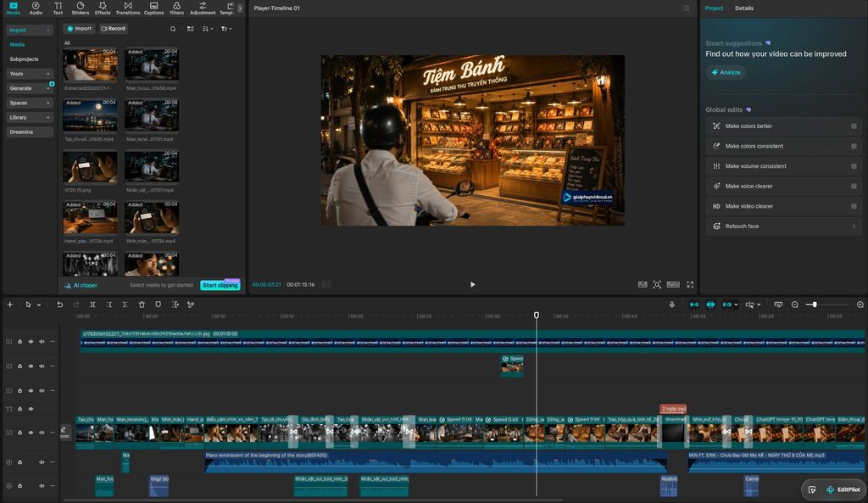The image size is (868, 503).
Task: Search the media library
Action: point(173,29)
